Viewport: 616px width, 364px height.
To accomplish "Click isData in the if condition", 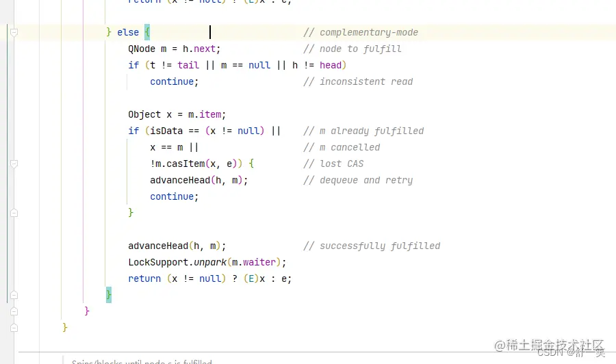I will click(166, 131).
